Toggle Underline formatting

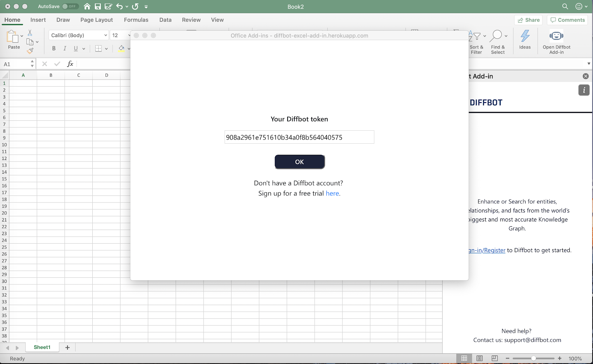76,49
